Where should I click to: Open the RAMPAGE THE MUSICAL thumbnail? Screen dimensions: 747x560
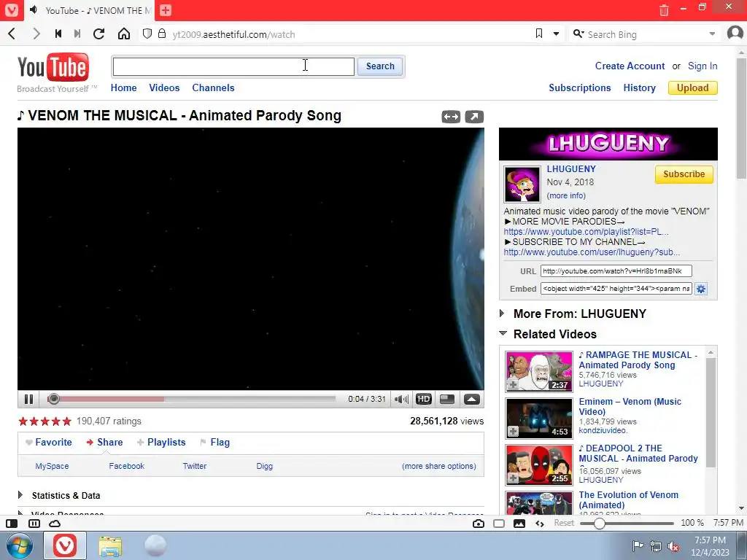tap(539, 371)
